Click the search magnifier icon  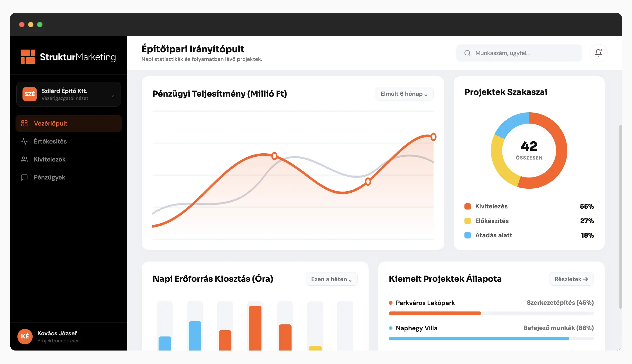coord(467,53)
